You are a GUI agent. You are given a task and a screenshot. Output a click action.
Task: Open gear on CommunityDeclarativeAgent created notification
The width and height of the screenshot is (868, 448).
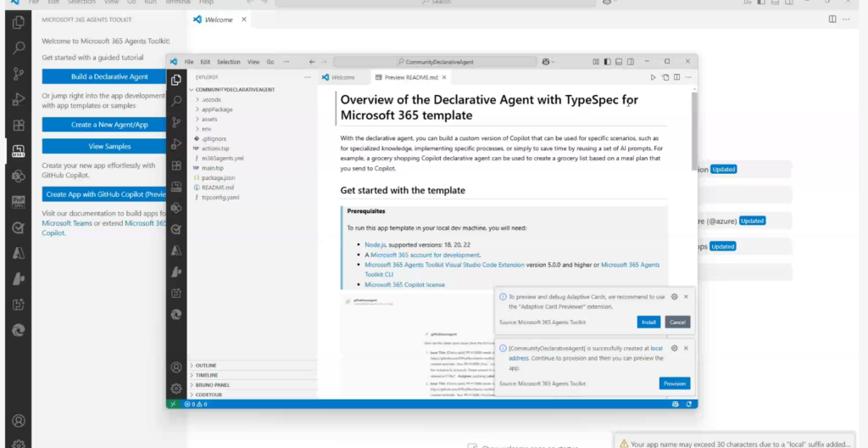click(x=674, y=348)
